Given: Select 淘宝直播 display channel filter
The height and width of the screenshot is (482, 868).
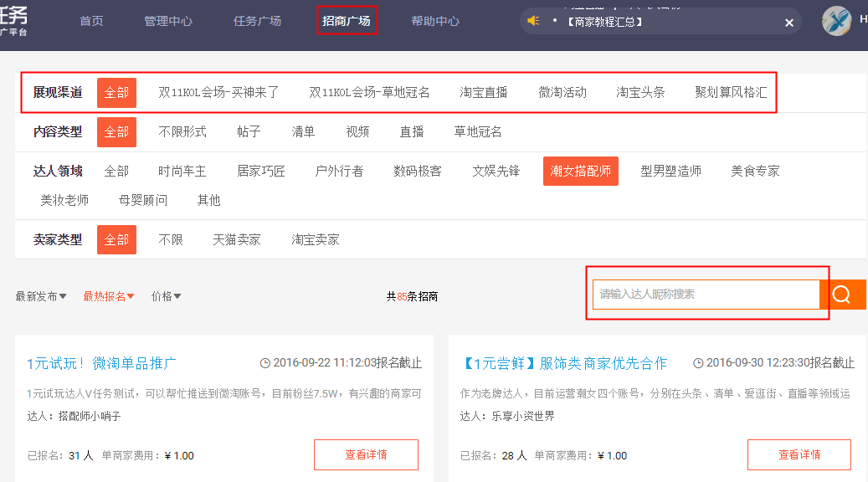Looking at the screenshot, I should click(483, 93).
